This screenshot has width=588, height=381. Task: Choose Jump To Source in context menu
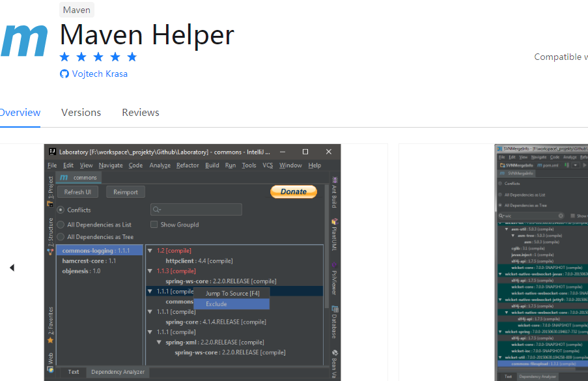click(232, 293)
